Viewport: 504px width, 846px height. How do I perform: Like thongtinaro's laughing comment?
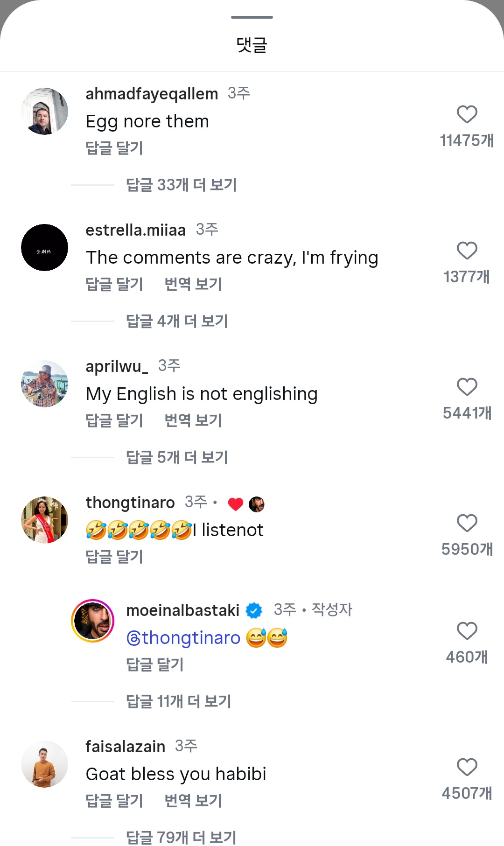tap(467, 524)
